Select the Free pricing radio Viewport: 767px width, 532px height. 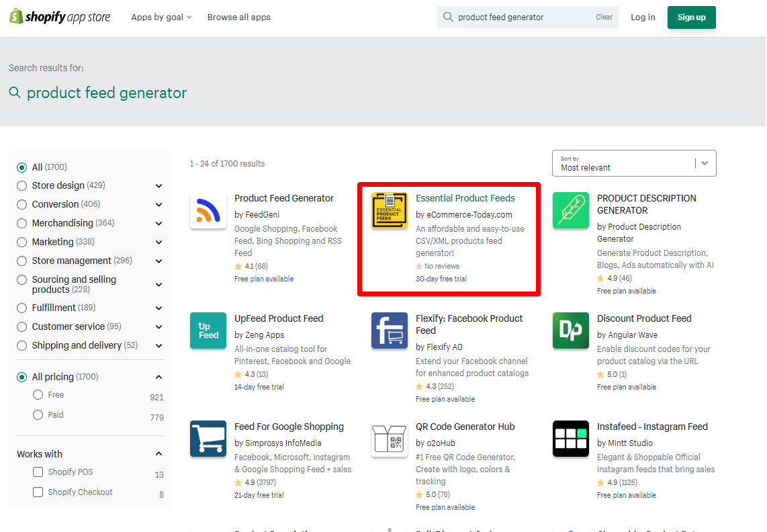pyautogui.click(x=38, y=394)
